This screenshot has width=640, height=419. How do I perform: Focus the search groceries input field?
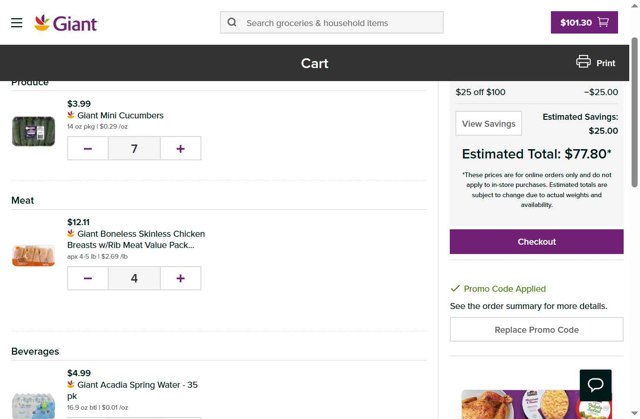click(331, 22)
